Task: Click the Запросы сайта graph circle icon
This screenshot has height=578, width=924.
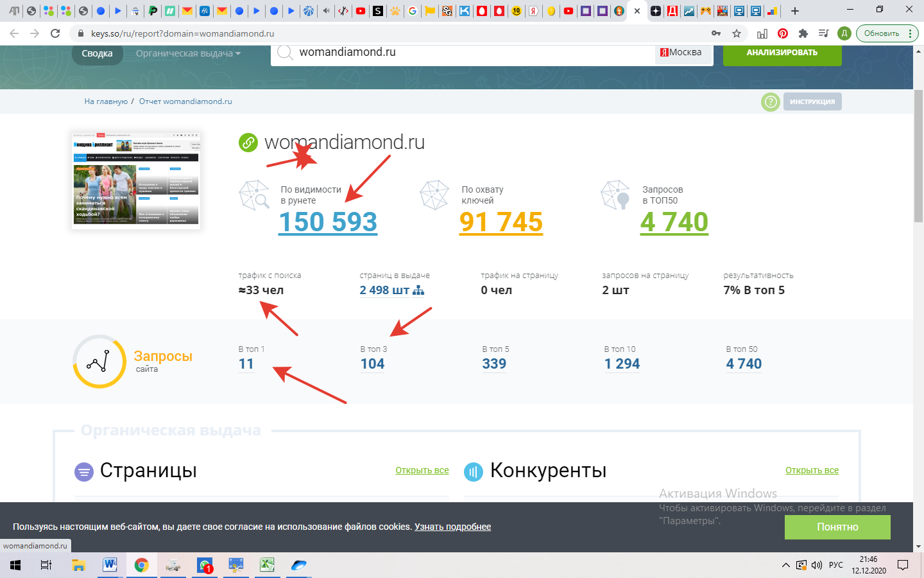Action: [x=99, y=362]
